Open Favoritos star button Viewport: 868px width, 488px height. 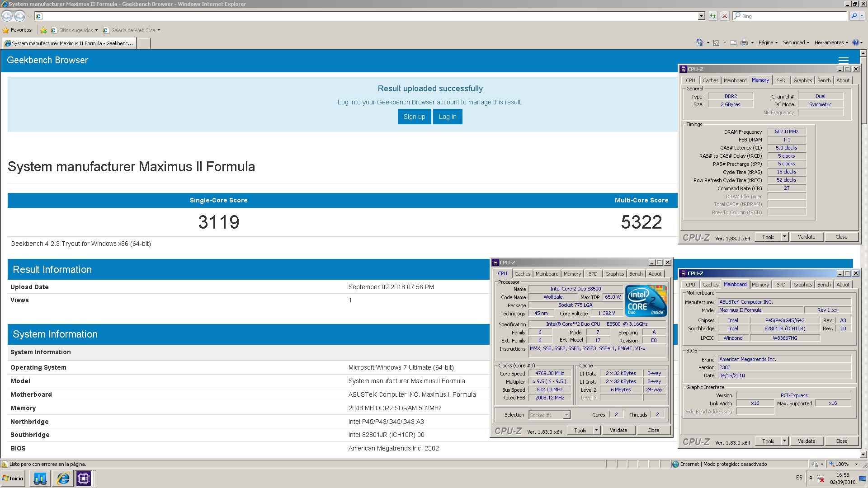(17, 30)
